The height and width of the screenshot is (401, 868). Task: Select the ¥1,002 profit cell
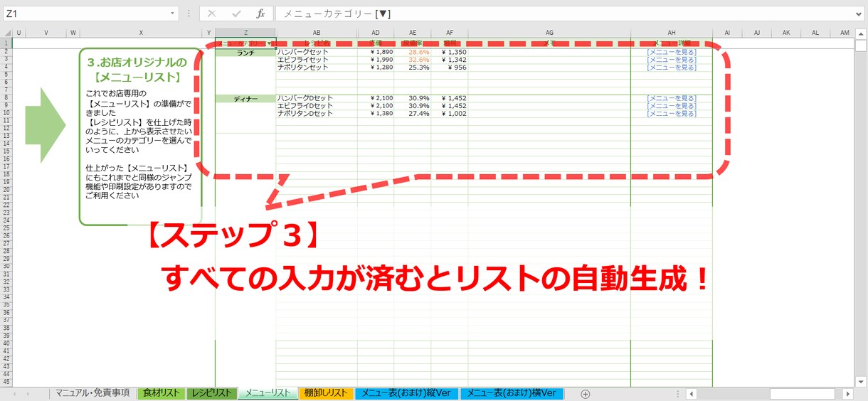coord(450,114)
